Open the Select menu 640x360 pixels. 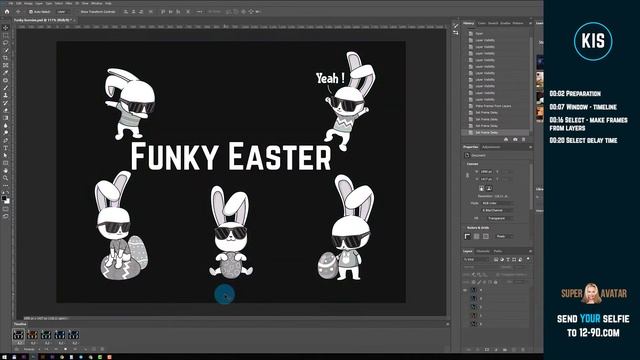point(59,3)
